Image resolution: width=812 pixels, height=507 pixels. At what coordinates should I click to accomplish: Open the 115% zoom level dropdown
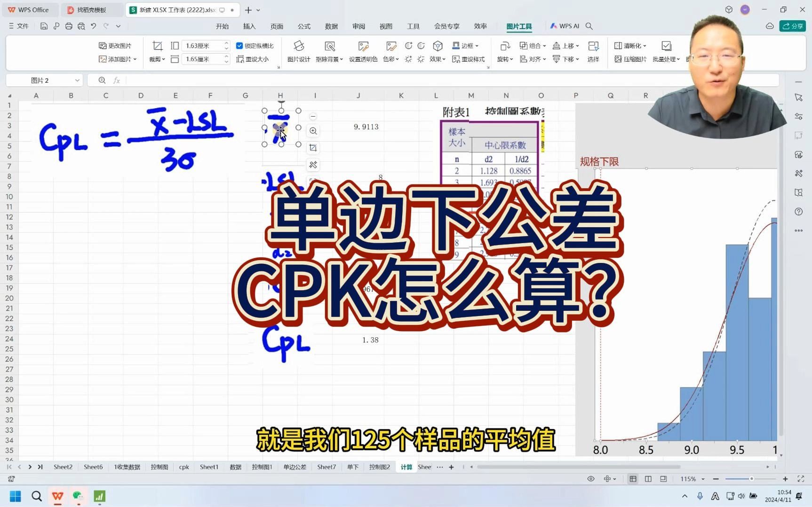(692, 479)
